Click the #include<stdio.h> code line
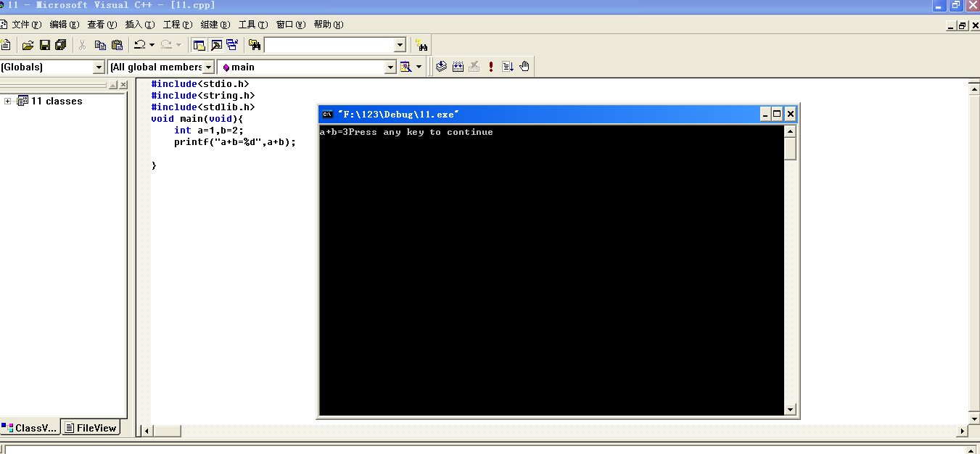 click(x=200, y=83)
